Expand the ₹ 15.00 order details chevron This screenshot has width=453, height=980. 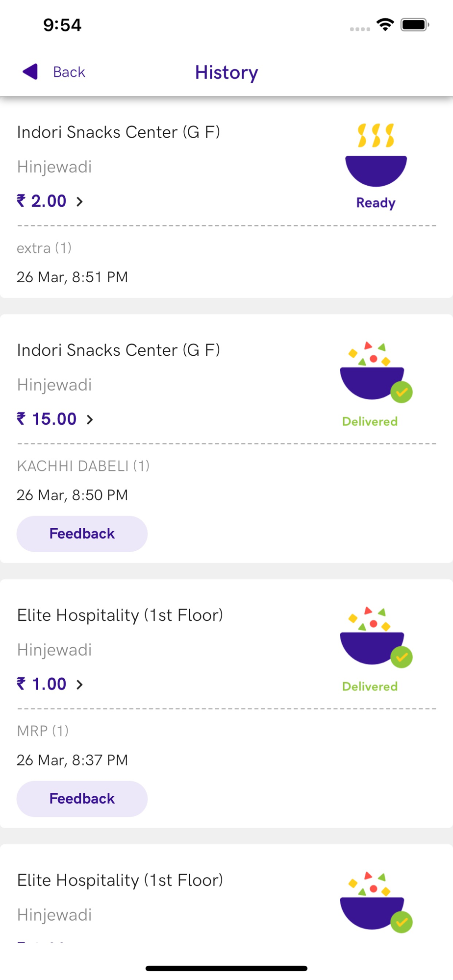coord(90,419)
